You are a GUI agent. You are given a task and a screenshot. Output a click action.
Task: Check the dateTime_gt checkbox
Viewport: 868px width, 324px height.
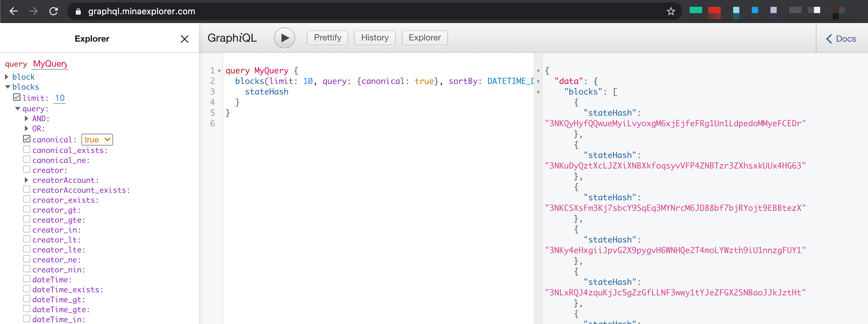coord(27,299)
